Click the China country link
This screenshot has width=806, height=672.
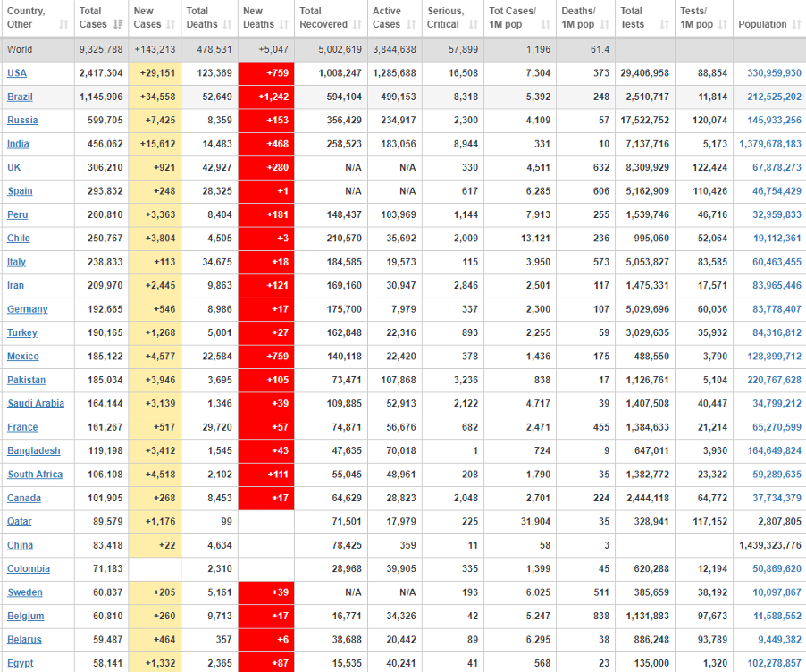point(20,545)
